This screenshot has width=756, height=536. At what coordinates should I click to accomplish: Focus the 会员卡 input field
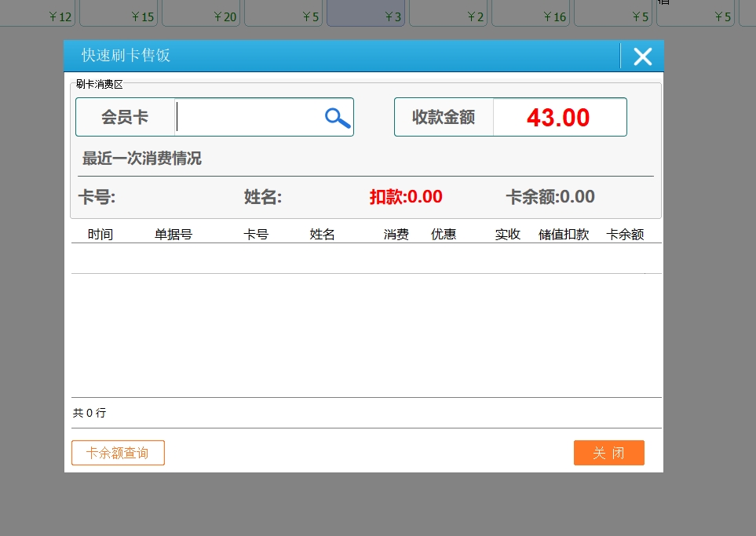click(x=248, y=118)
